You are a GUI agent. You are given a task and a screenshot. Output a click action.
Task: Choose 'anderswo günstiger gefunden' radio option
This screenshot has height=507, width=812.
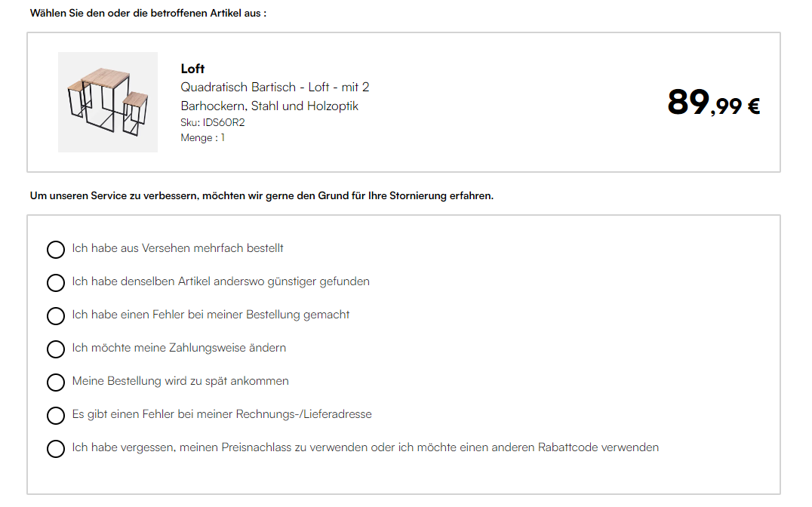tap(55, 283)
